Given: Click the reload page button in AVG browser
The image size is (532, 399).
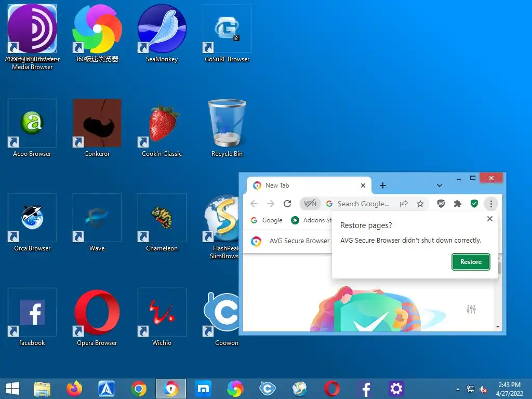Looking at the screenshot, I should tap(287, 204).
